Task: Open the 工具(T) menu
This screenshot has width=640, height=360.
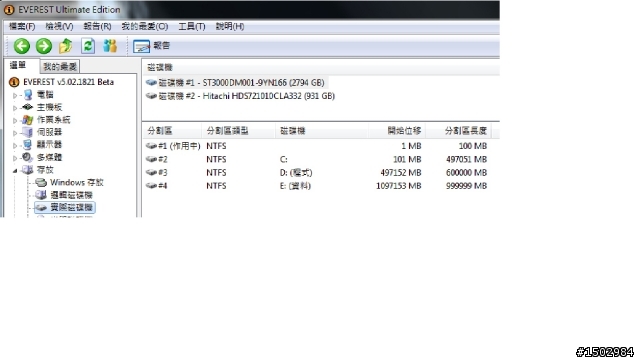Action: pyautogui.click(x=191, y=27)
